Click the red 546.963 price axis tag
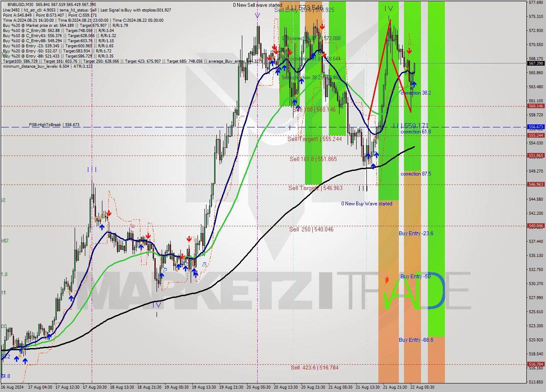The height and width of the screenshot is (392, 546). point(536,184)
